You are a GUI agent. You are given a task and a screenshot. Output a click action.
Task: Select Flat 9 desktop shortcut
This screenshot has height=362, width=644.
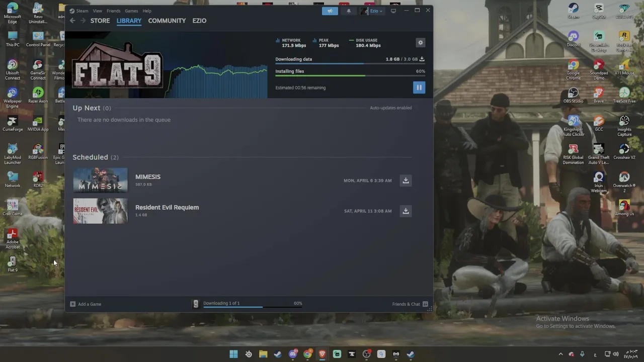pyautogui.click(x=12, y=264)
